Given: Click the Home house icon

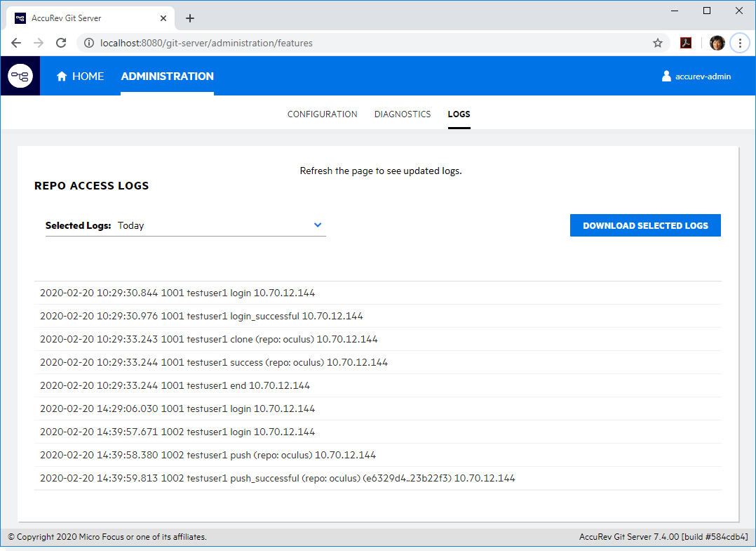Looking at the screenshot, I should coord(62,77).
